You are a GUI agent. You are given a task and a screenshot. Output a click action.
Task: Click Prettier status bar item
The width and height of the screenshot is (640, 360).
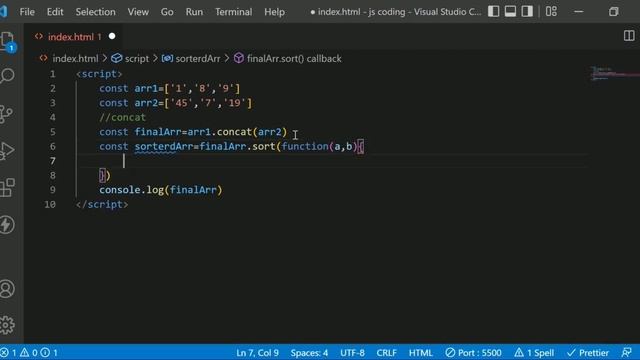(x=588, y=353)
